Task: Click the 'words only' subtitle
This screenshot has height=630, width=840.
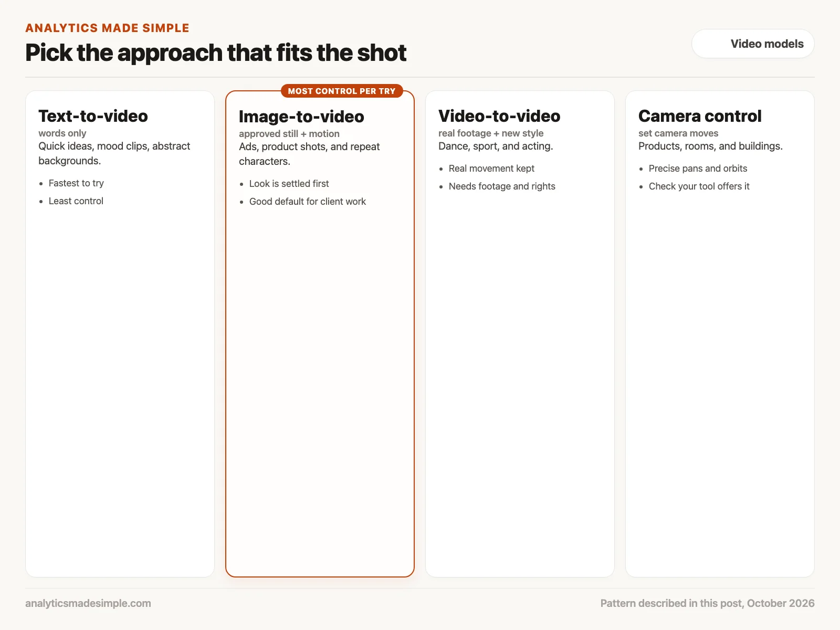Action: coord(62,133)
